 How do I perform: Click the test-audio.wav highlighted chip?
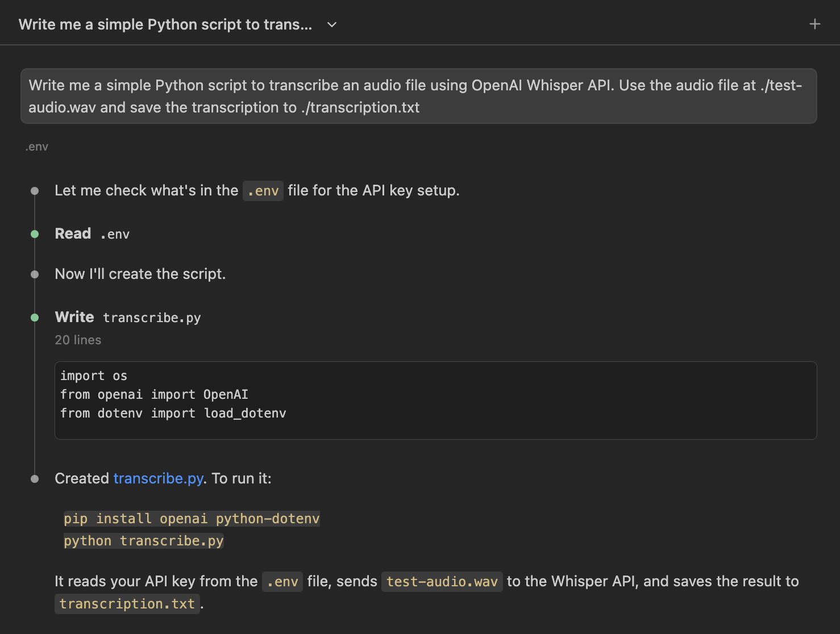click(442, 581)
